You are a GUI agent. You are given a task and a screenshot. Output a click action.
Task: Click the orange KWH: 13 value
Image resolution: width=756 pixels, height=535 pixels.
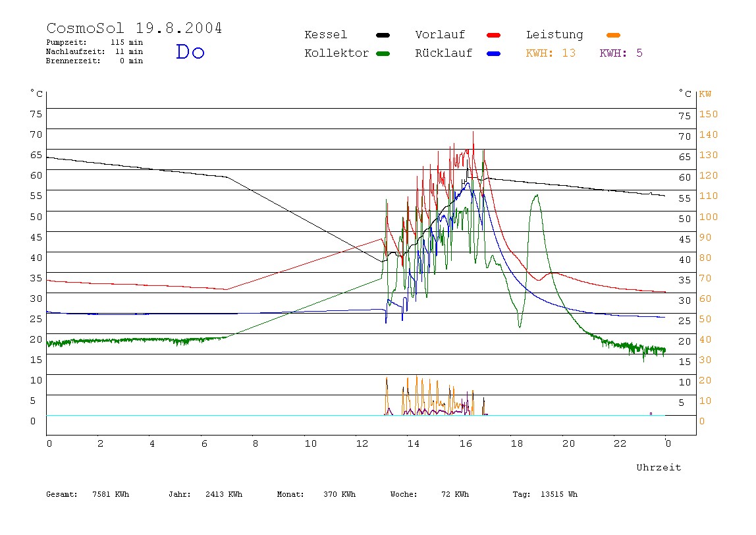pos(551,53)
